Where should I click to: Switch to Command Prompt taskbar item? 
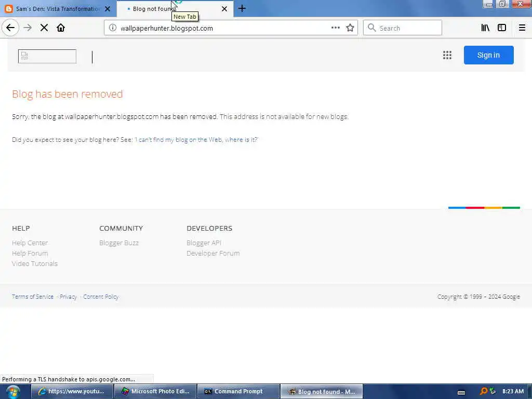point(238,392)
